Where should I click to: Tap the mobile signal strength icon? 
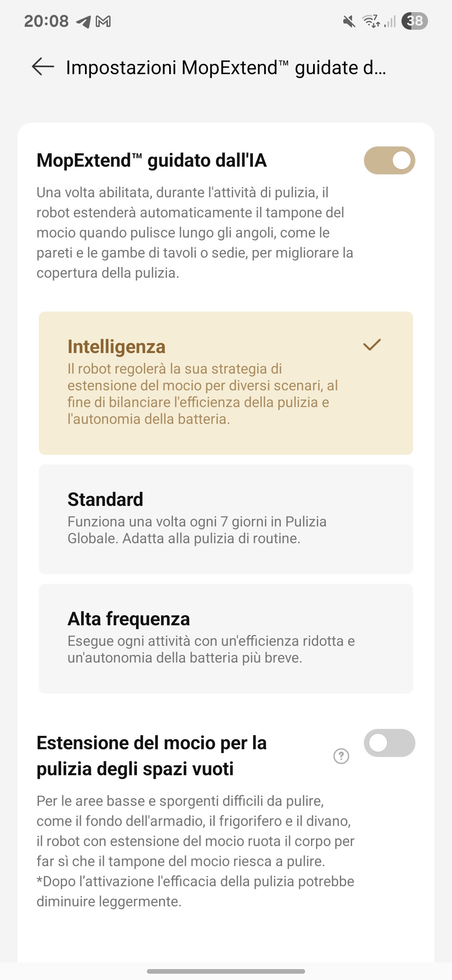390,21
